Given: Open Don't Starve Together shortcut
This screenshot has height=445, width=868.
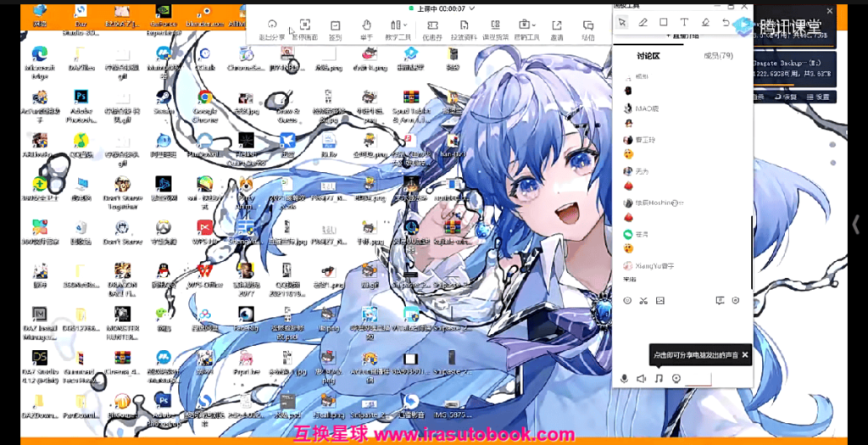Looking at the screenshot, I should click(x=122, y=194).
